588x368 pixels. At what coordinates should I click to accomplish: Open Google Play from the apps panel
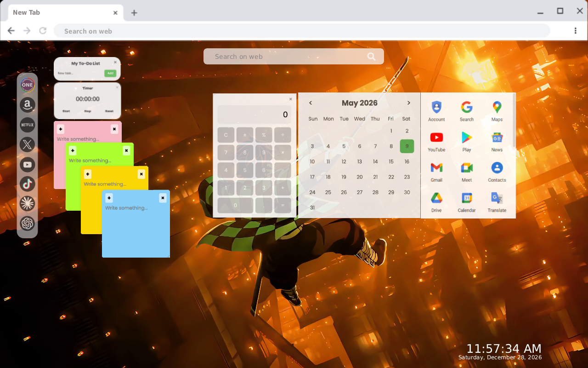tap(467, 141)
